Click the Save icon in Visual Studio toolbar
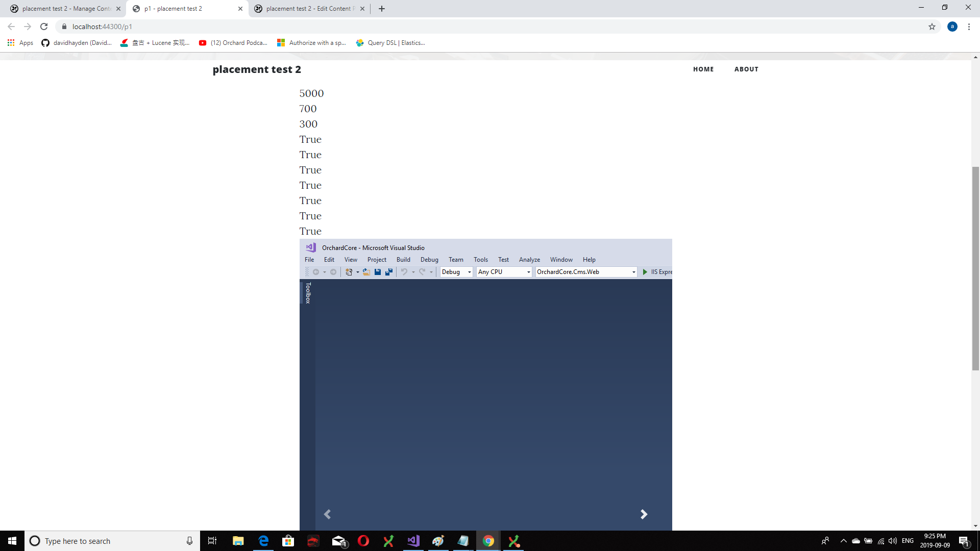The width and height of the screenshot is (980, 551). [377, 272]
